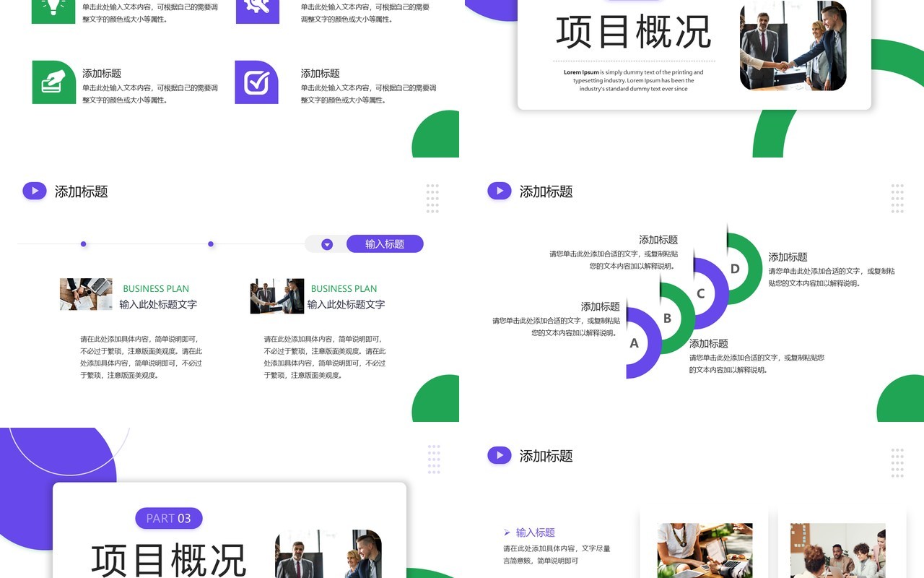Screen dimensions: 924x578
Task: Select BUSINESS PLAN beside the laptop desk photo
Action: pos(156,288)
